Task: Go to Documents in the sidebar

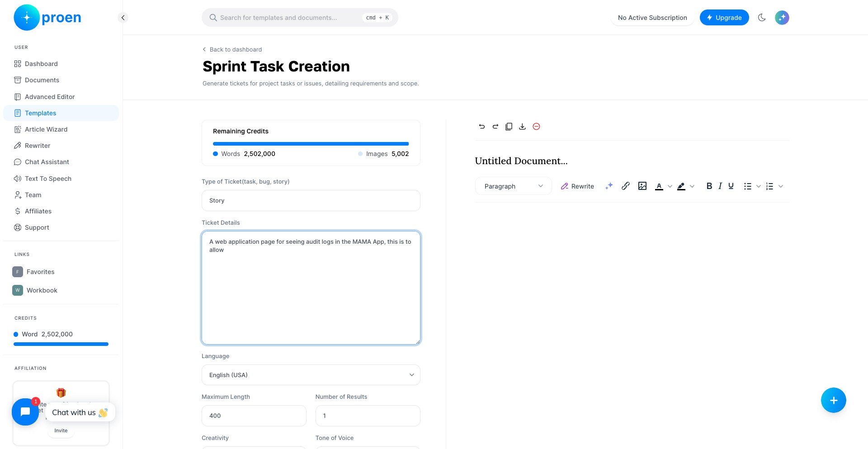Action: click(61, 80)
